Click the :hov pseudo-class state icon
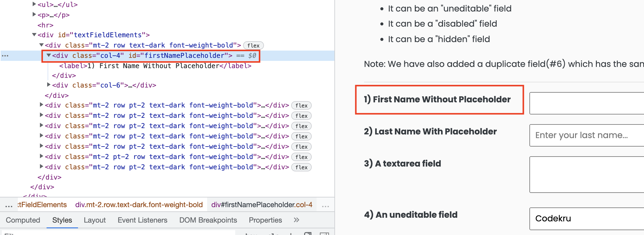This screenshot has height=235, width=644. [251, 234]
